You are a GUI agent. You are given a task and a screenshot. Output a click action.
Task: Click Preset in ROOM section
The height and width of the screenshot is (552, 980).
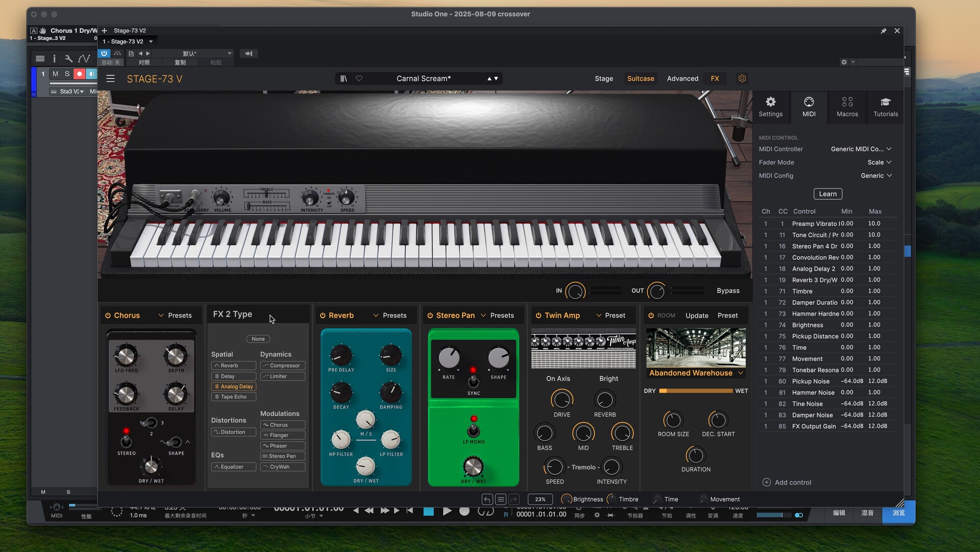point(727,316)
